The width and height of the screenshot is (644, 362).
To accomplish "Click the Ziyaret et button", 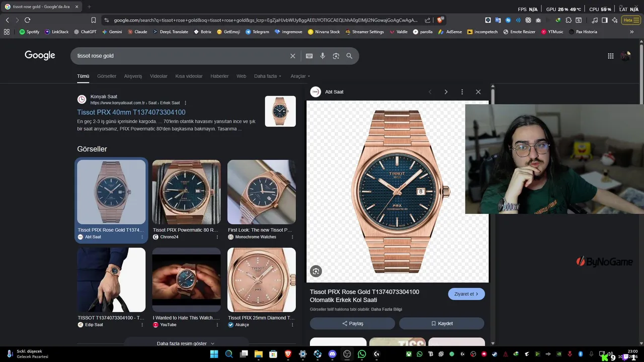I will click(x=466, y=294).
